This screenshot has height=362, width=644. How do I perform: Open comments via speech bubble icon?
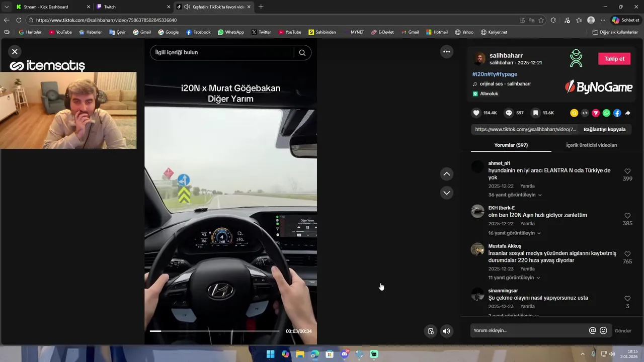point(509,113)
